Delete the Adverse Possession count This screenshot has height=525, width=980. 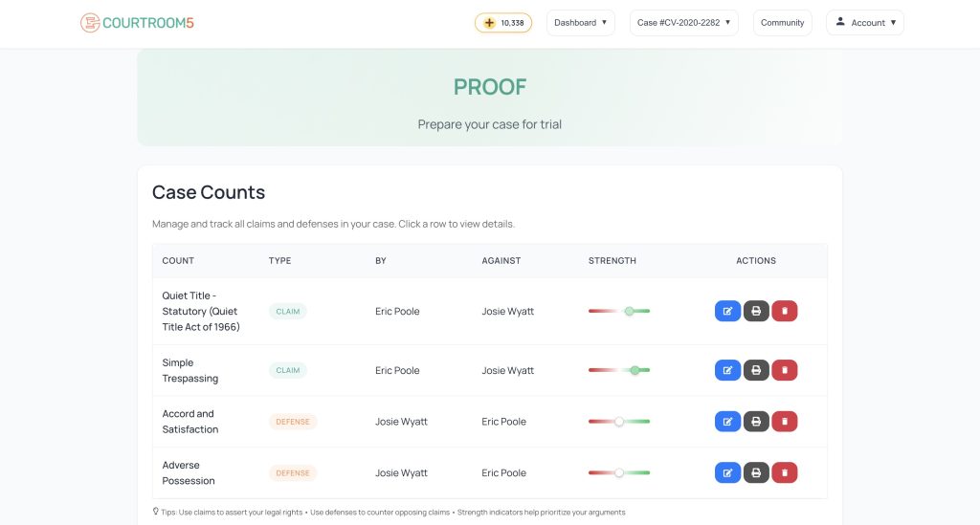[x=785, y=472]
